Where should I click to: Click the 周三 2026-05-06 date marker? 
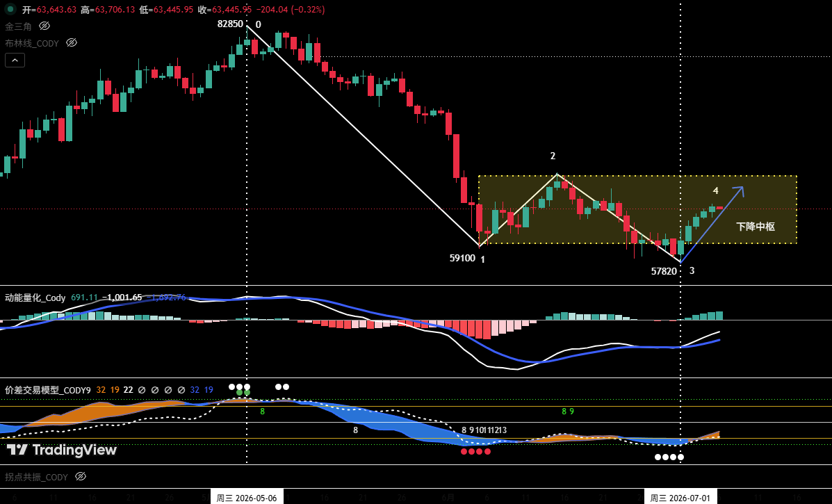[x=247, y=498]
